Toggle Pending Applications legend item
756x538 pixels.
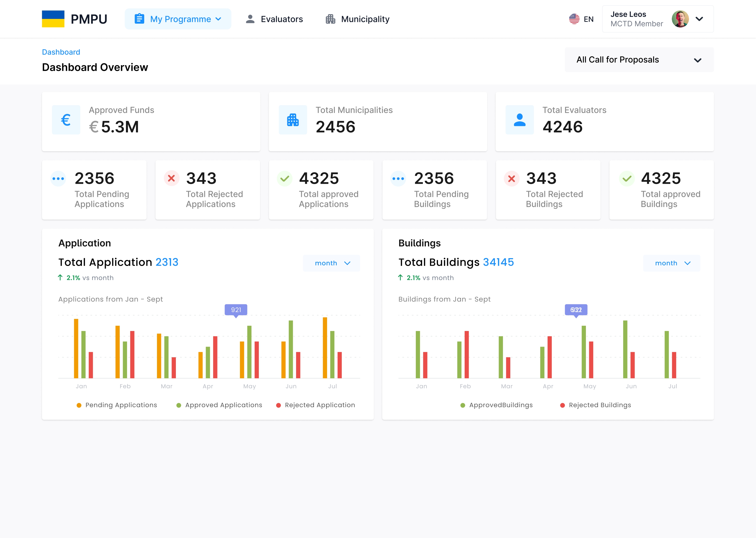click(x=117, y=405)
